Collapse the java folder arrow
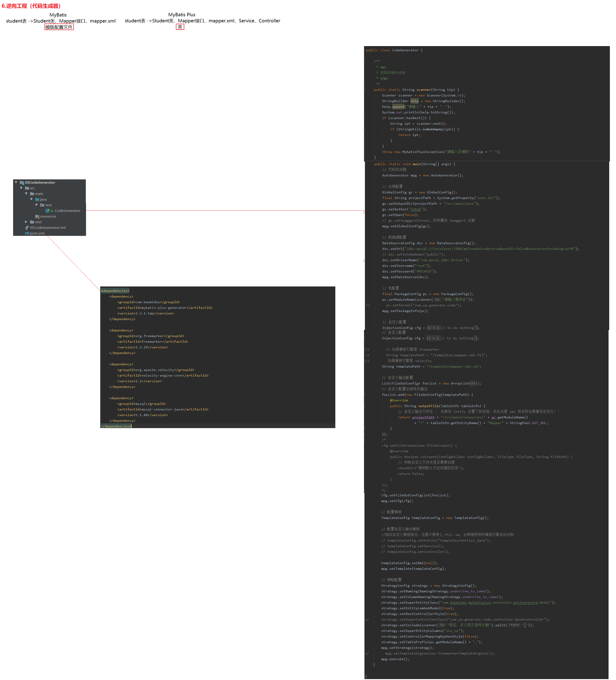Image resolution: width=616 pixels, height=680 pixels. 31,199
